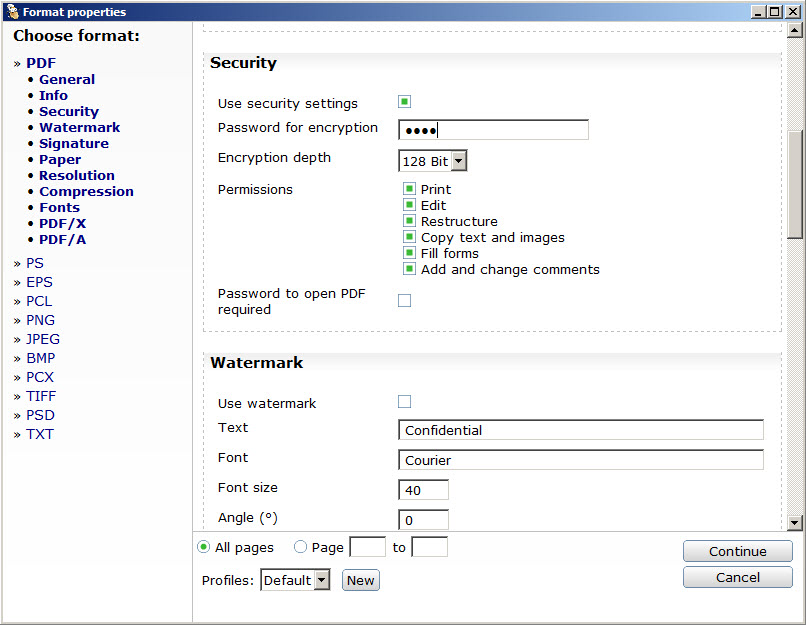
Task: Uncheck the Print permission
Action: 409,189
